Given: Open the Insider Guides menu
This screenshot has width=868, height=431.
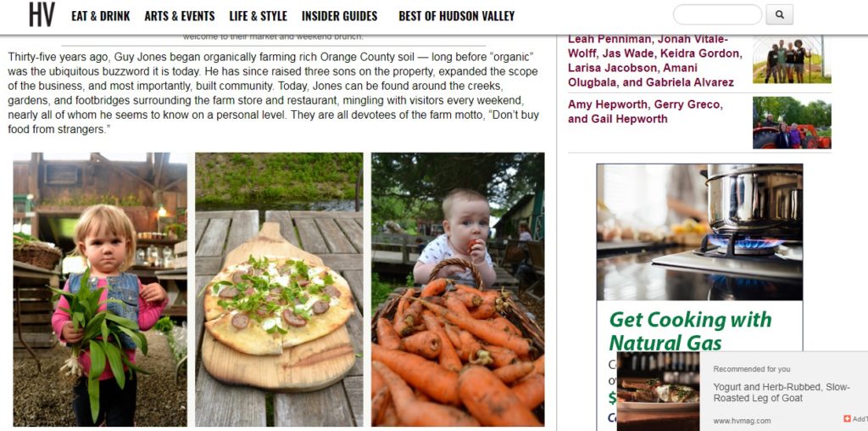Looking at the screenshot, I should (339, 16).
